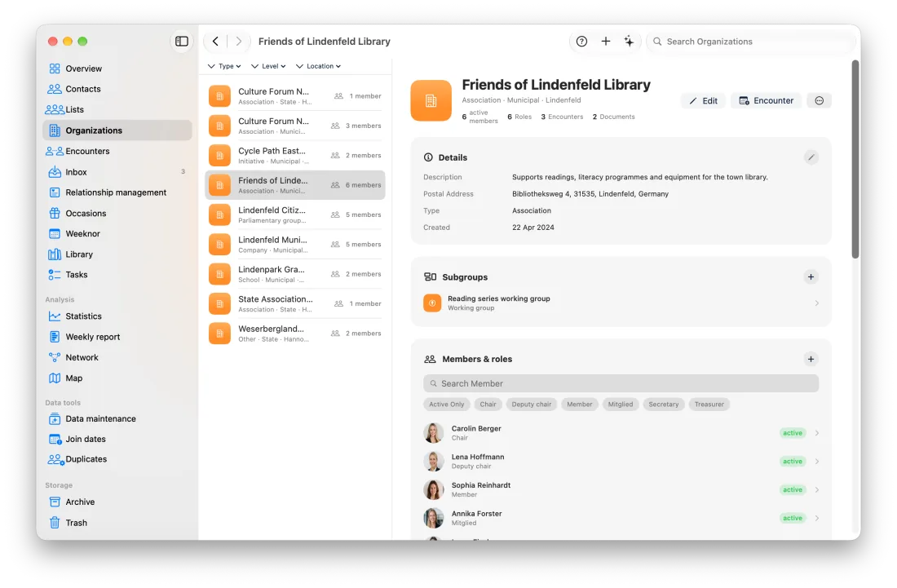Image resolution: width=897 pixels, height=588 pixels.
Task: Click the Friends of Lindenfeld Library header logo
Action: (431, 100)
